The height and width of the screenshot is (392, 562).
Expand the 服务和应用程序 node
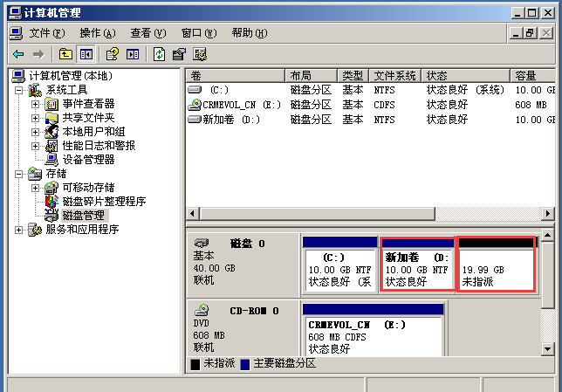click(18, 230)
